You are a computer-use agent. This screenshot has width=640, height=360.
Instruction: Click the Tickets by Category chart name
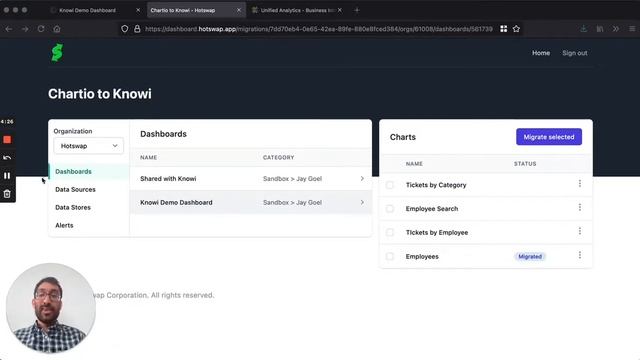click(436, 185)
